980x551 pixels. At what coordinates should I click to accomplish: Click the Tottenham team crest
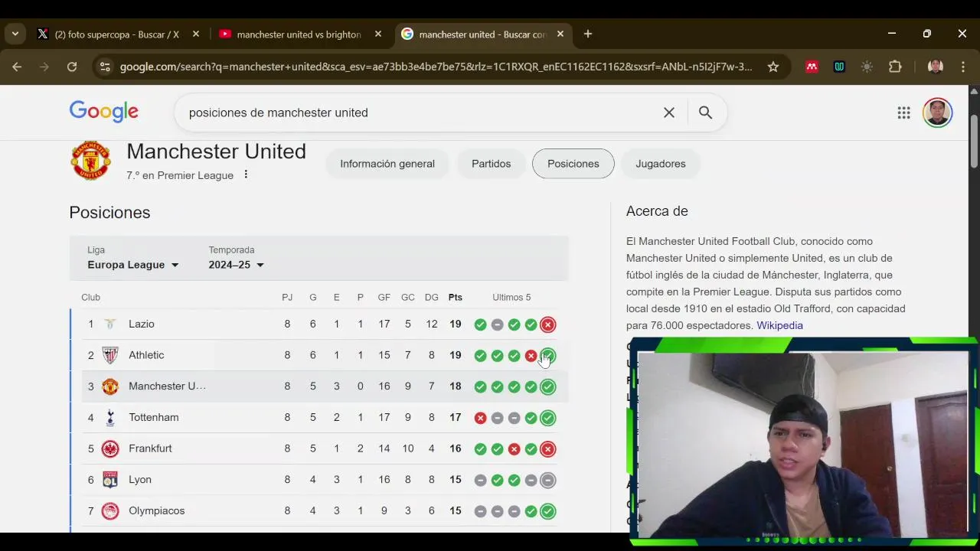pyautogui.click(x=110, y=417)
